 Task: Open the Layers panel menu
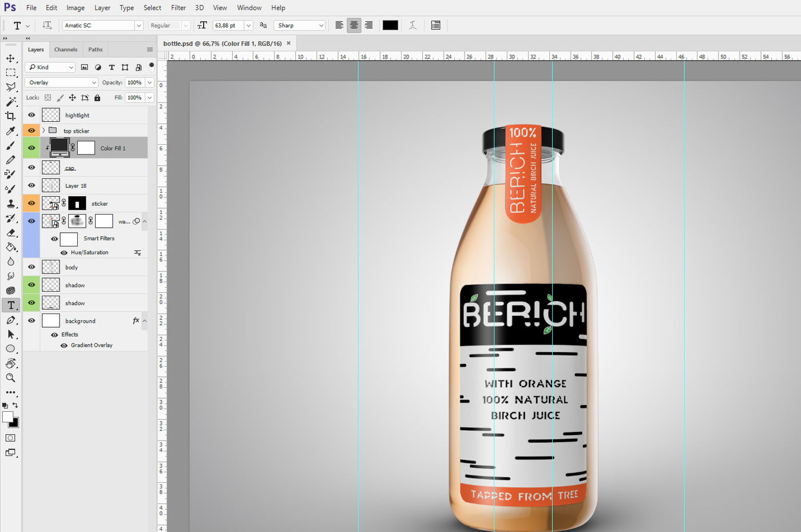[x=149, y=49]
